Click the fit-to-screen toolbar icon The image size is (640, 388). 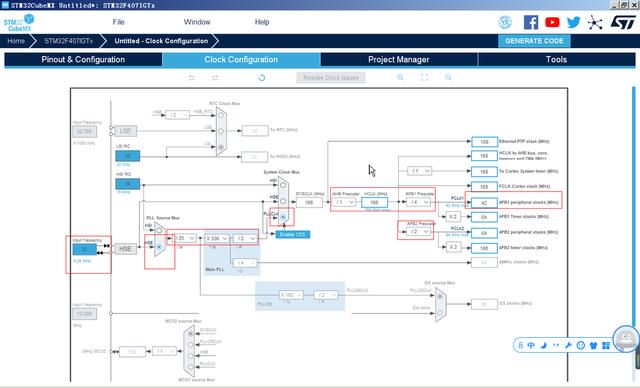point(424,78)
